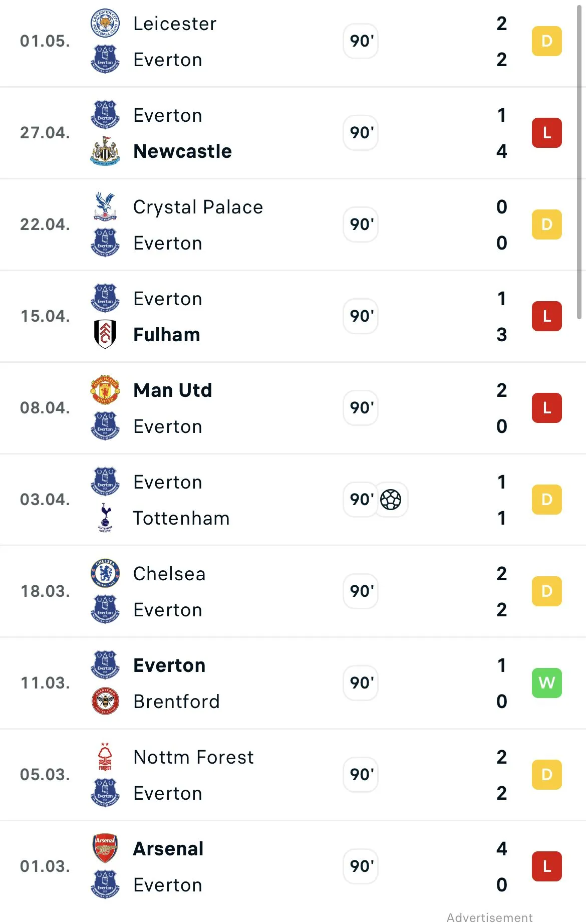Open the Everton vs Fulham match row
The width and height of the screenshot is (586, 924).
tap(293, 316)
